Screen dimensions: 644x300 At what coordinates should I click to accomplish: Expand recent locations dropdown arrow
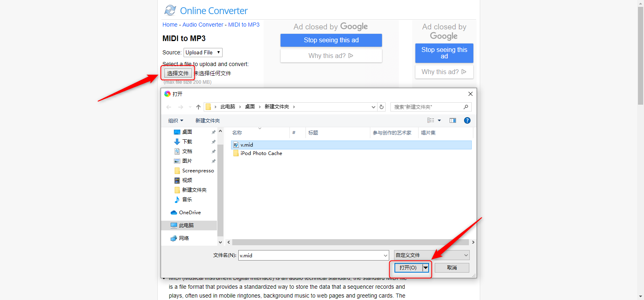click(190, 107)
